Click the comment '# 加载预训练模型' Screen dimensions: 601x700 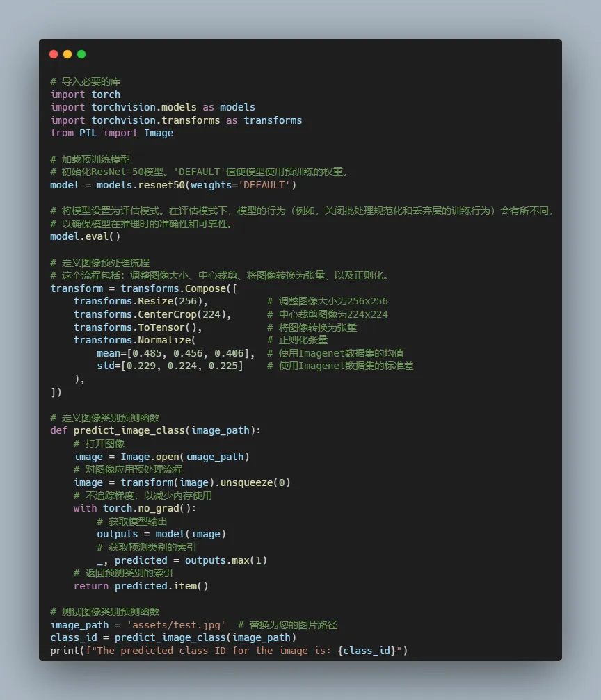click(x=90, y=159)
